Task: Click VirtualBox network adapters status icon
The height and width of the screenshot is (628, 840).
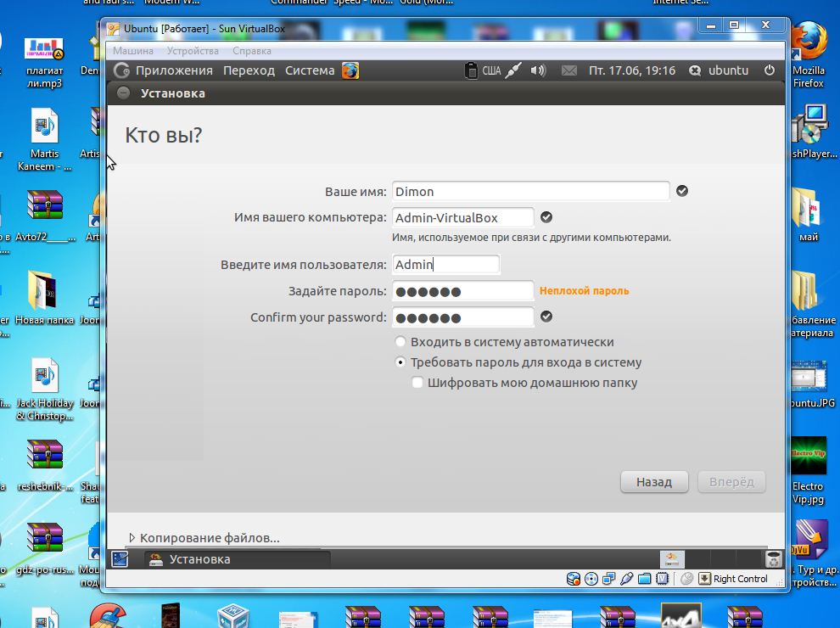Action: coord(608,579)
